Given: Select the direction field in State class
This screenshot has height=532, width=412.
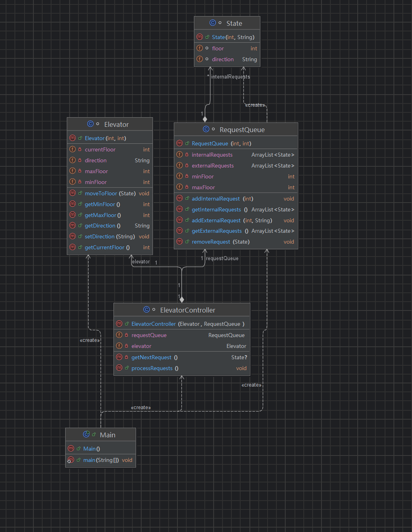Looking at the screenshot, I should (x=227, y=59).
